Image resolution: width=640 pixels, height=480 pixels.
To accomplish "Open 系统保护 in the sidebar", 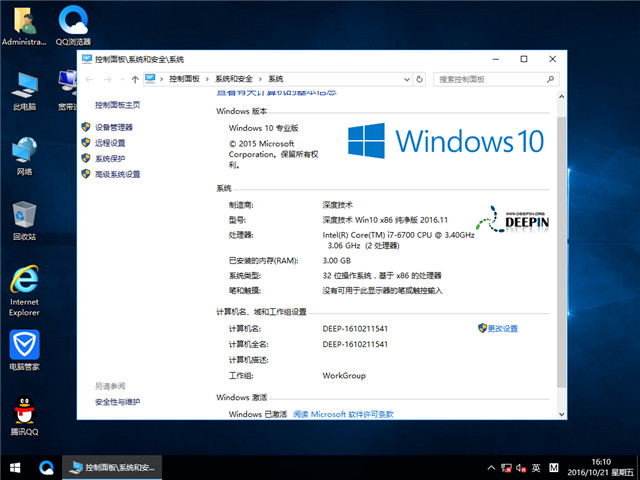I will pyautogui.click(x=110, y=158).
